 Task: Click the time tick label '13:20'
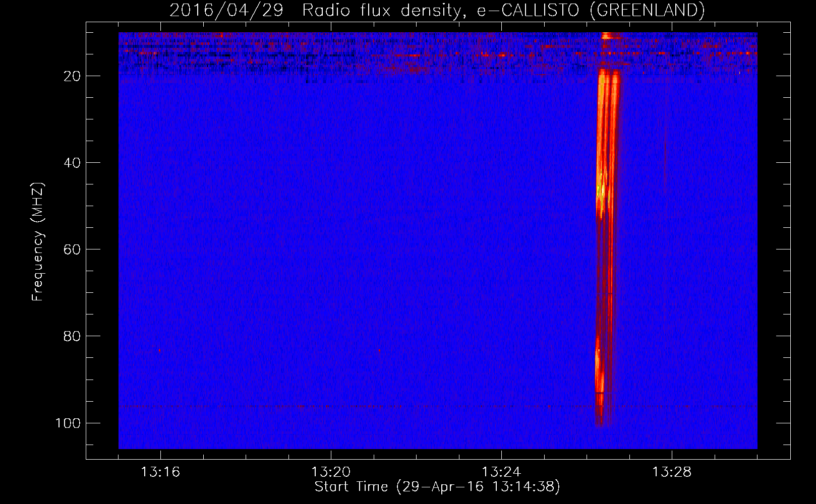click(331, 472)
